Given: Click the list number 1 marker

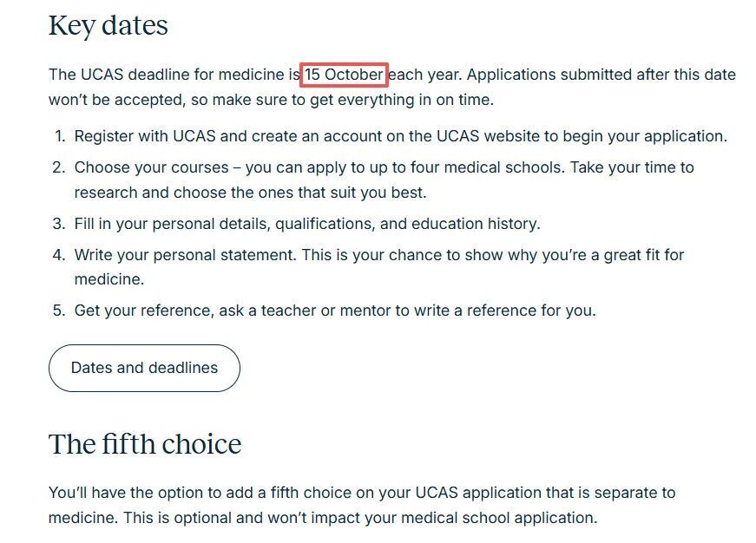Looking at the screenshot, I should (x=59, y=136).
